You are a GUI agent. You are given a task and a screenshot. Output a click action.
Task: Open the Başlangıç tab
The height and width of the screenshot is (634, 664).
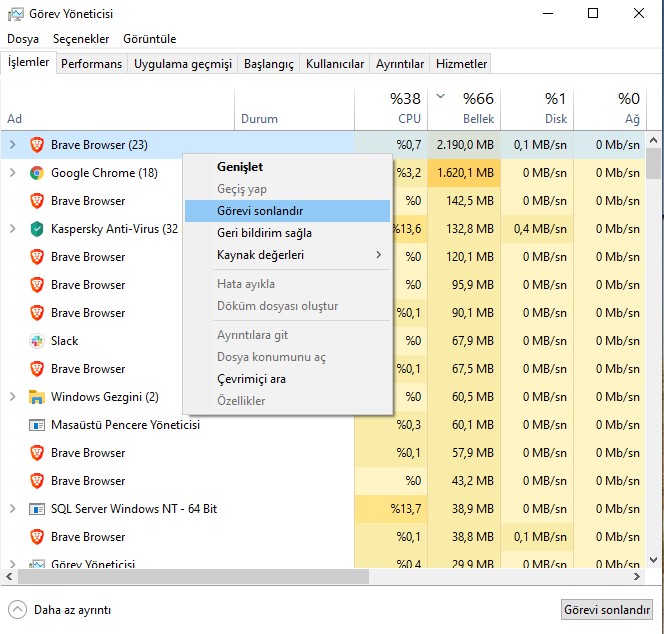point(269,64)
